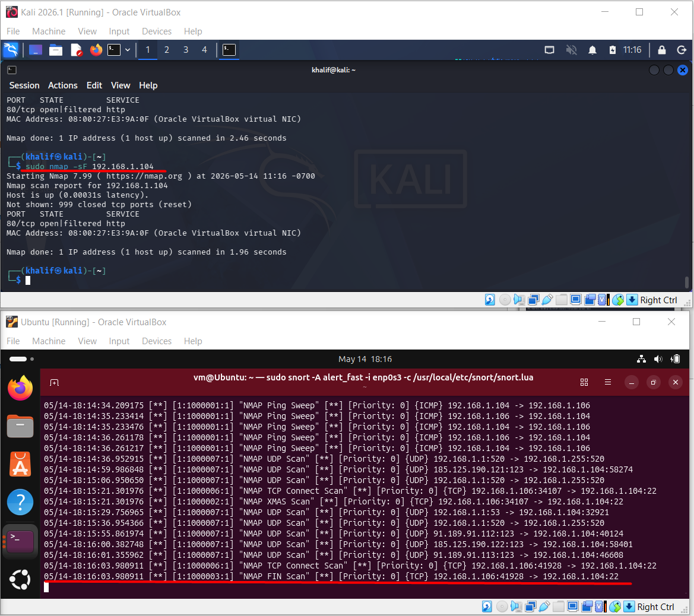The image size is (694, 616).
Task: Open Input menu in Kali VirtualBox window
Action: pos(119,31)
